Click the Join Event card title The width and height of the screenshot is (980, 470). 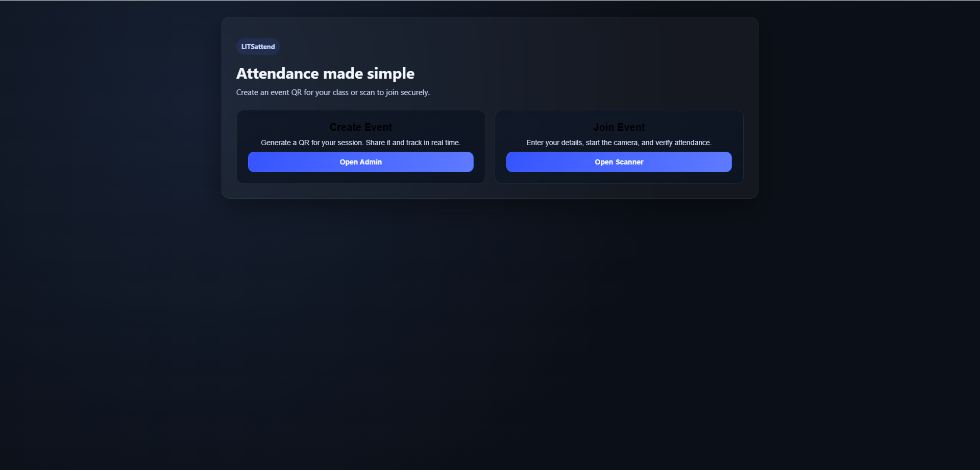pyautogui.click(x=619, y=127)
